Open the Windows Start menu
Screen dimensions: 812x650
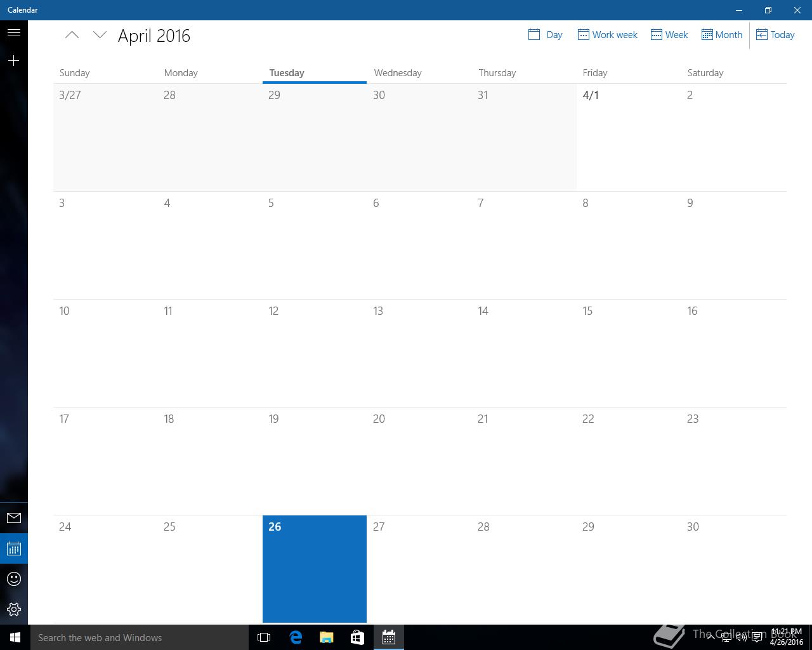pyautogui.click(x=15, y=637)
